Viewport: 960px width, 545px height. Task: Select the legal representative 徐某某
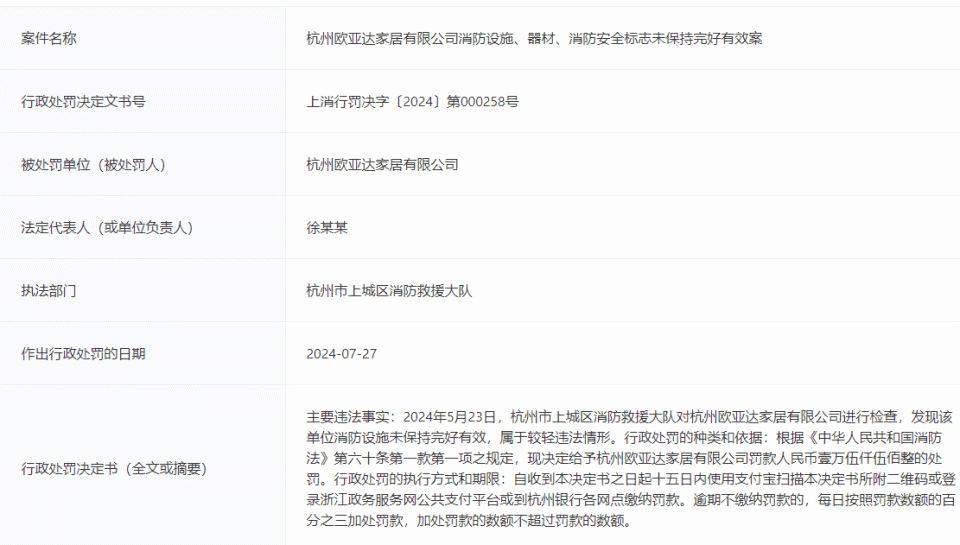click(x=327, y=228)
